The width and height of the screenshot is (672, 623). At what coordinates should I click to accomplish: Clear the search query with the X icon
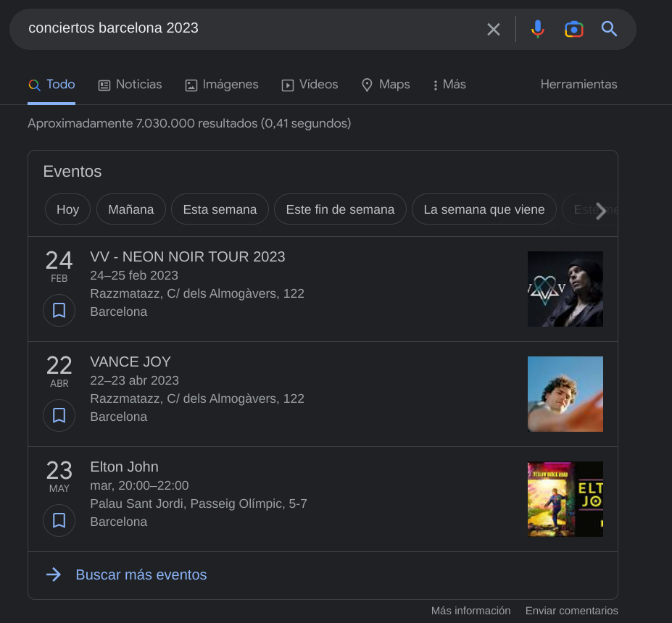[493, 29]
